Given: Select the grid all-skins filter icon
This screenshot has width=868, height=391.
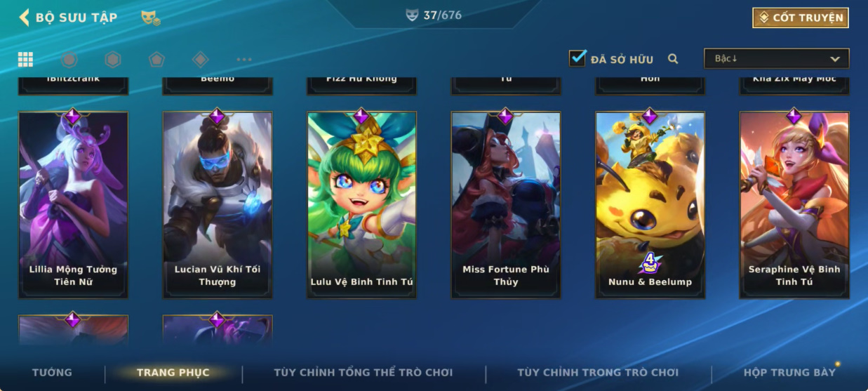Looking at the screenshot, I should (25, 60).
